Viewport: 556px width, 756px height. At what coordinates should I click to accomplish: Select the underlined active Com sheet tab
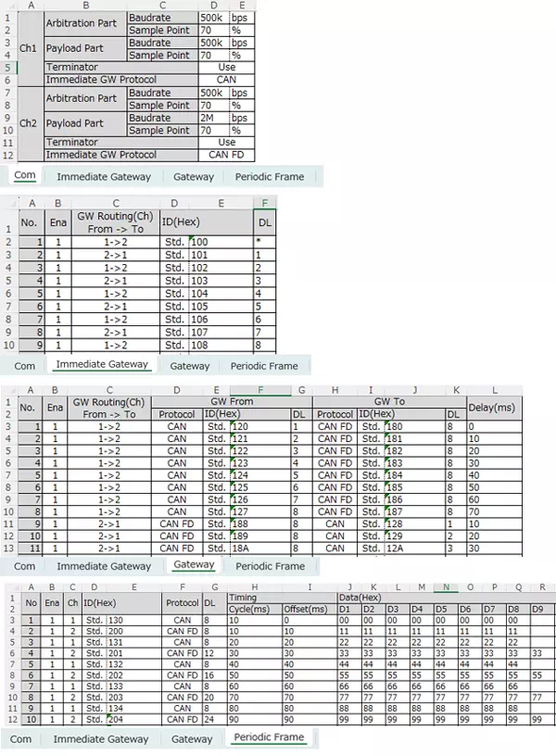point(25,175)
